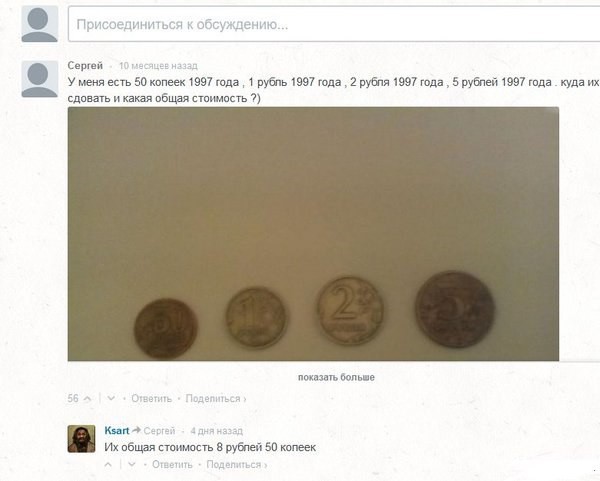The image size is (600, 481).
Task: Click the blank avatar beside the comment box
Action: [39, 24]
